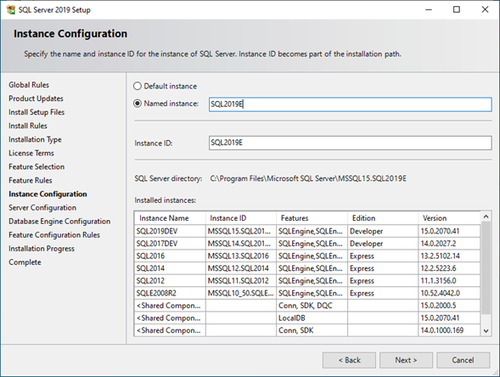The width and height of the screenshot is (500, 377).
Task: Click the Version column header
Action: 449,218
